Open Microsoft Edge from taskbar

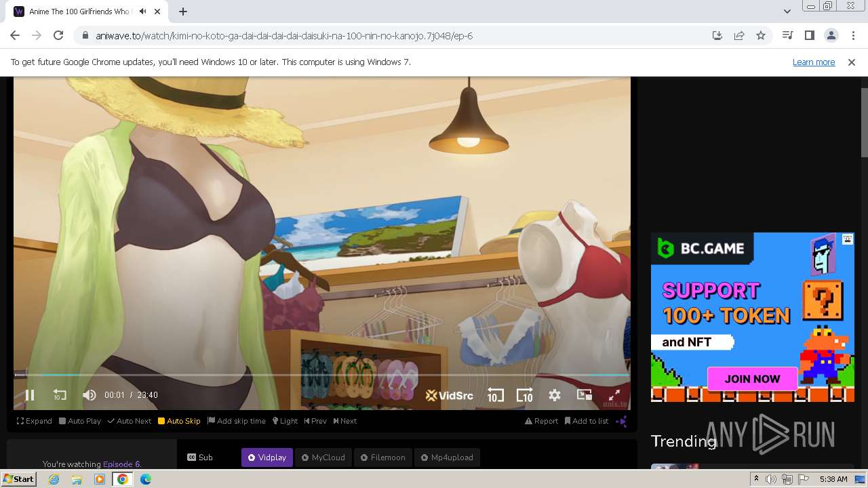[x=145, y=479]
